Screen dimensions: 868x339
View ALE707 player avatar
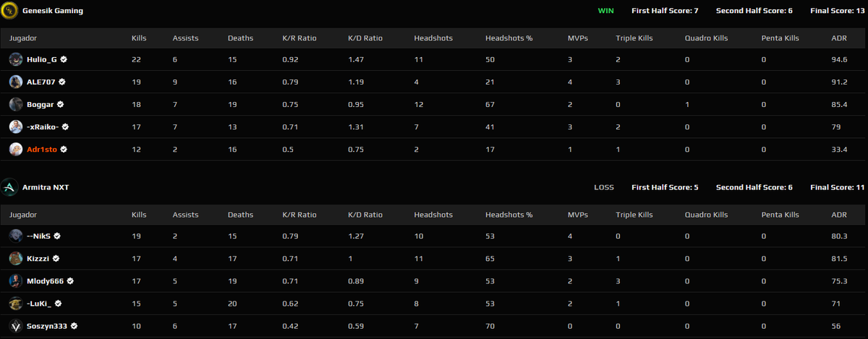pos(16,82)
